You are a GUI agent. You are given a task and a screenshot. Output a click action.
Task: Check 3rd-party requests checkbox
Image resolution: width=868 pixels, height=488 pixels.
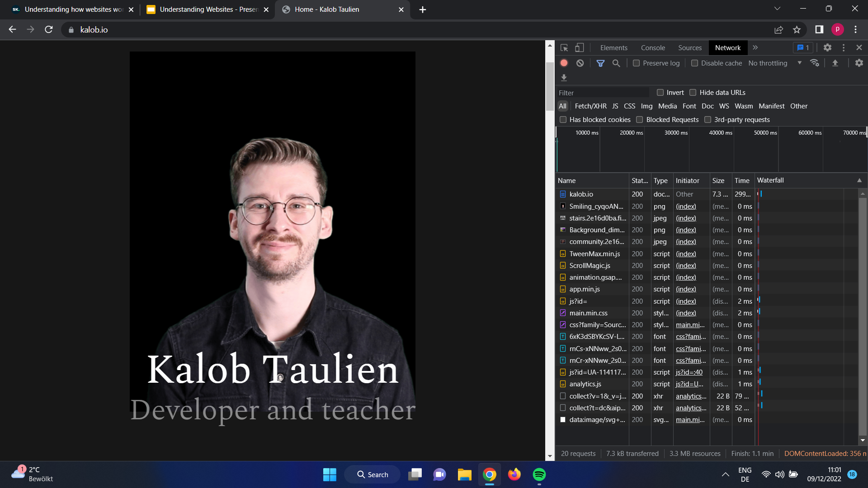[x=708, y=120]
